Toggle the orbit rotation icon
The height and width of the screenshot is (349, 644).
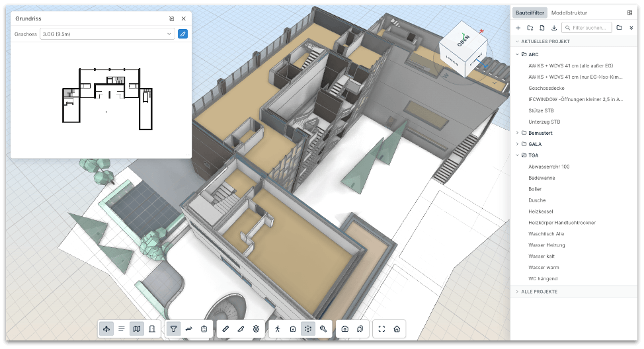point(308,329)
